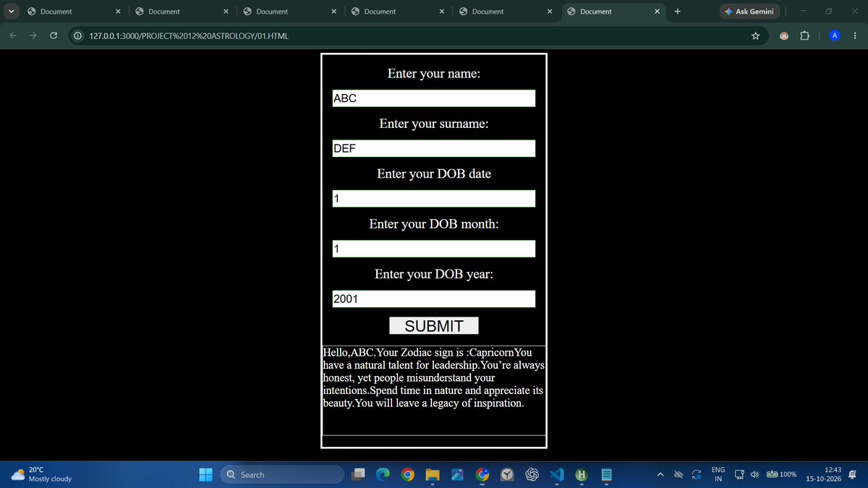Open a new tab with the plus button

677,11
